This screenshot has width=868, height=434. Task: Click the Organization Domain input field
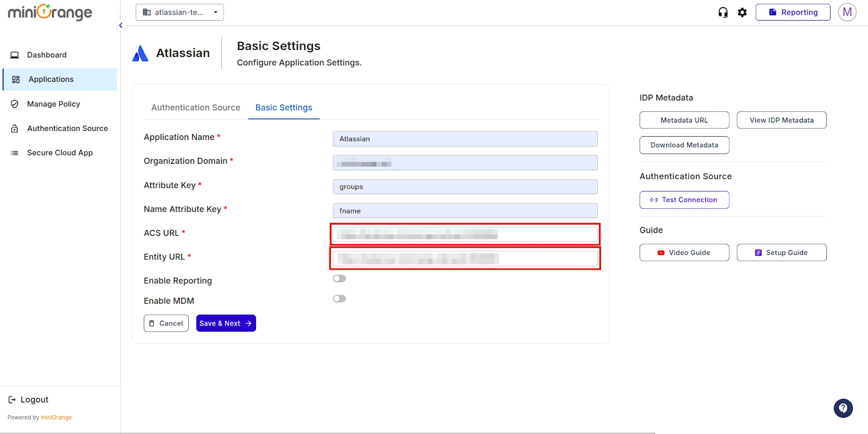(465, 163)
